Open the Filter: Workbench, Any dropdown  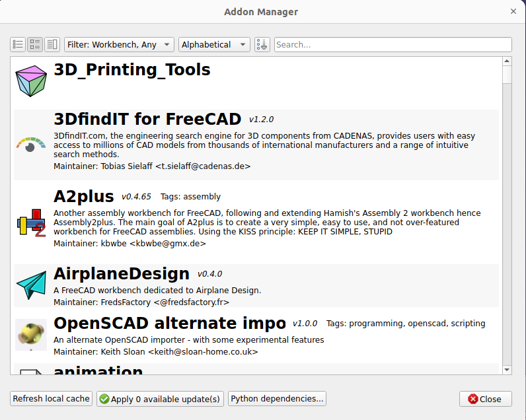119,45
